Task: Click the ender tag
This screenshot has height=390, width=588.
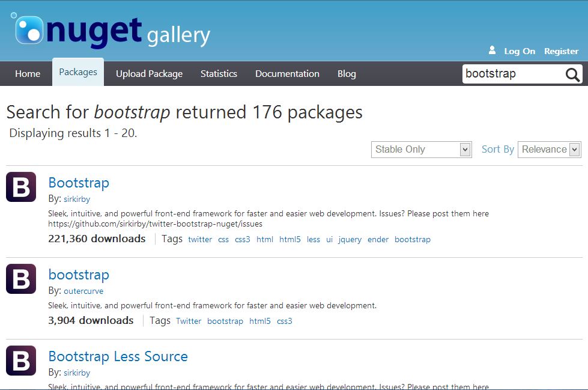Action: pos(378,240)
